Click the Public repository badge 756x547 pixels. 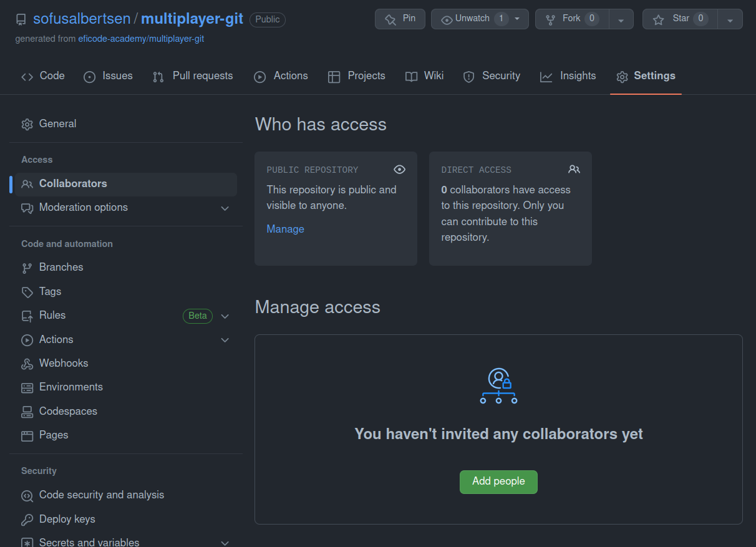pyautogui.click(x=268, y=19)
